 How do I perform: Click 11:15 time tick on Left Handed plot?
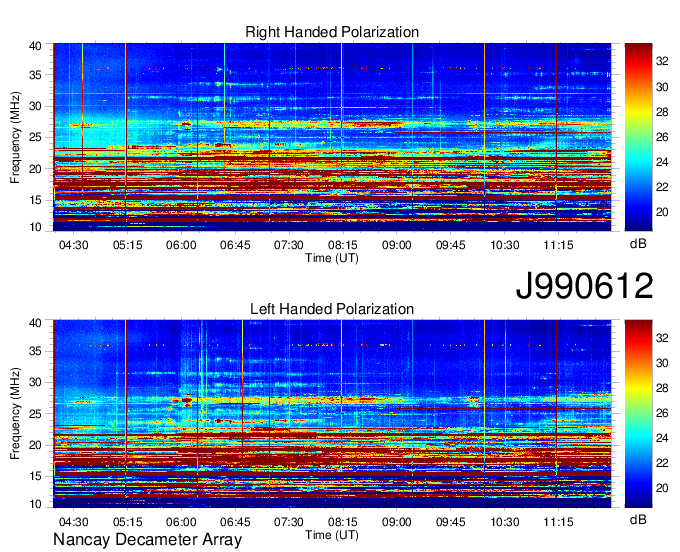[559, 522]
